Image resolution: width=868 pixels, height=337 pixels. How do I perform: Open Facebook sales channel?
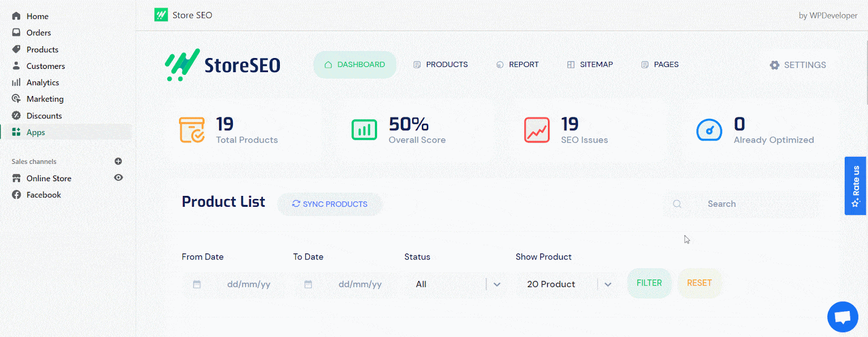pos(43,195)
